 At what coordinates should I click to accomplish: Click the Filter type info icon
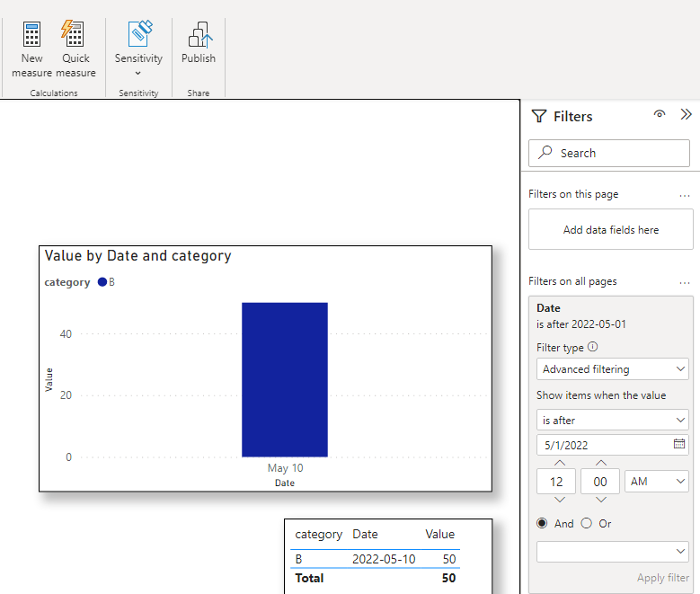tap(592, 347)
